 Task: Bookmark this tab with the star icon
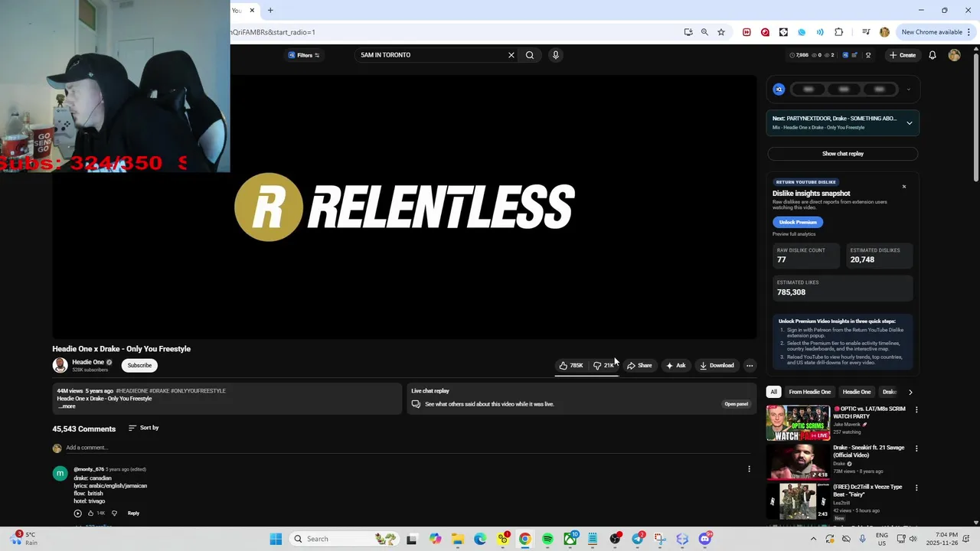(721, 32)
